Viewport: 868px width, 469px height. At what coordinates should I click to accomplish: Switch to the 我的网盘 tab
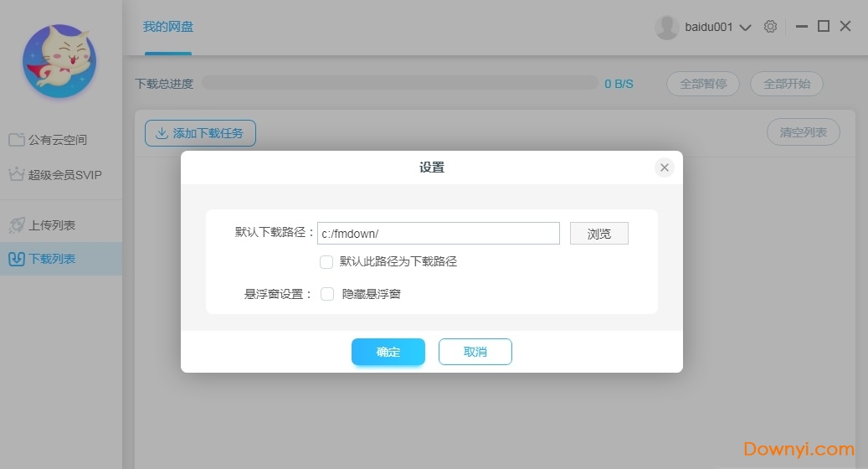pos(168,27)
